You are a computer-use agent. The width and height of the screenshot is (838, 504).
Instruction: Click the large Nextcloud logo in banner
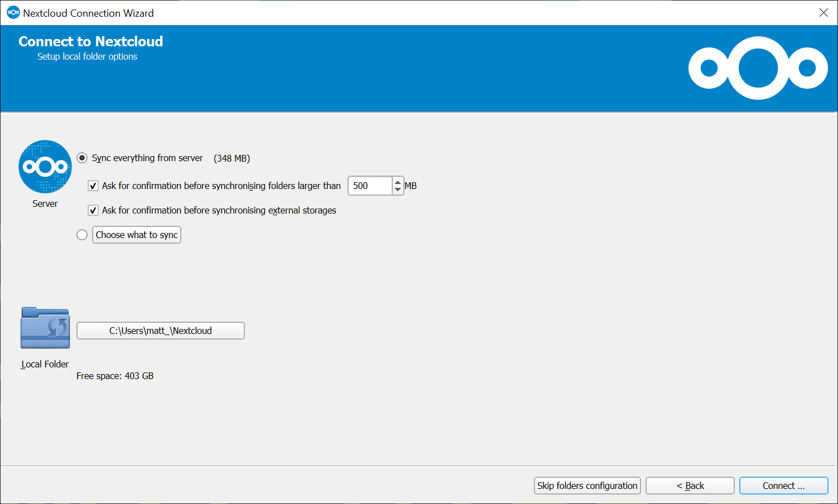[758, 68]
